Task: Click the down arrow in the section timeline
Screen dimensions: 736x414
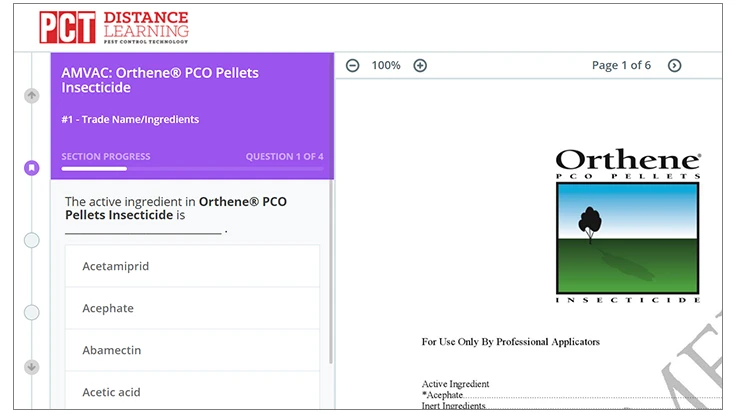Action: pyautogui.click(x=32, y=367)
